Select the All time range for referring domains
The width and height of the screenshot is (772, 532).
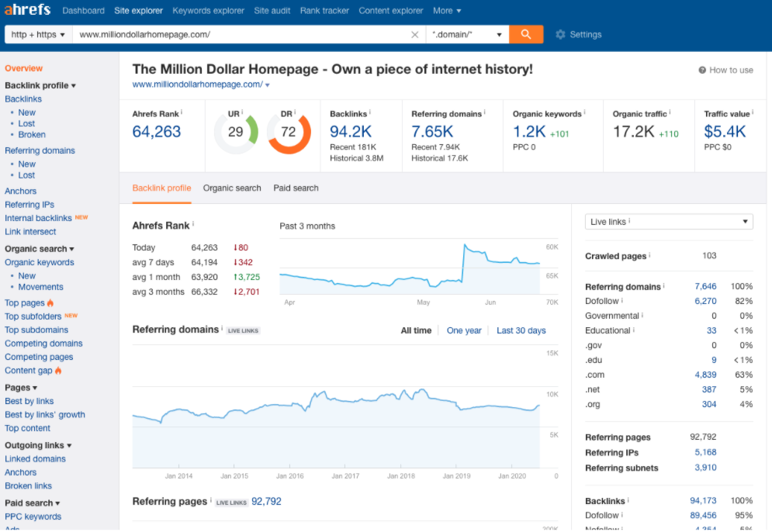416,330
